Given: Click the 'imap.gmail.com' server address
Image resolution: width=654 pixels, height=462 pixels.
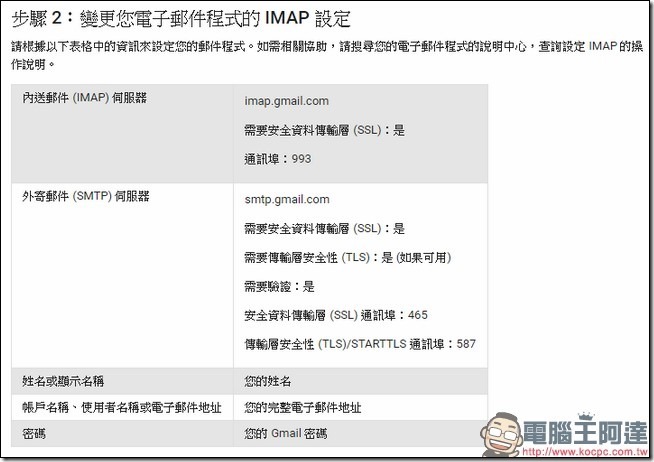Looking at the screenshot, I should [x=287, y=101].
